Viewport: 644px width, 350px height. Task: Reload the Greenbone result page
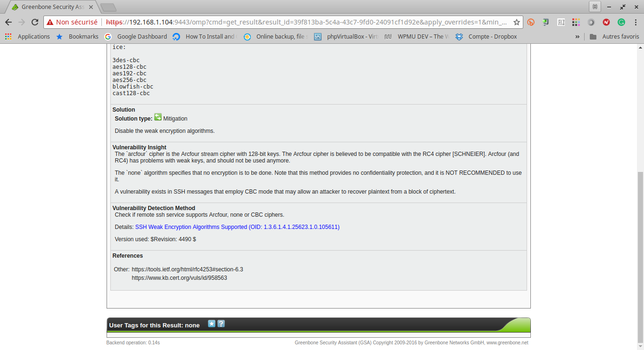coord(34,22)
